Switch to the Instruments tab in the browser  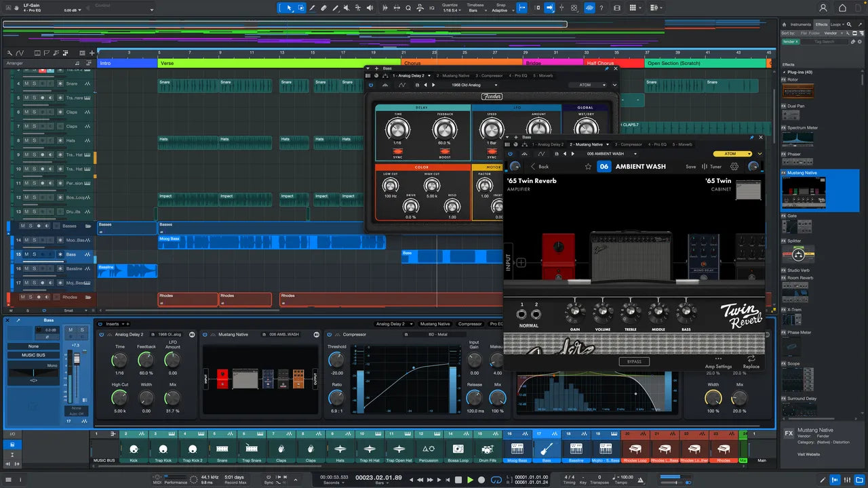tap(801, 24)
